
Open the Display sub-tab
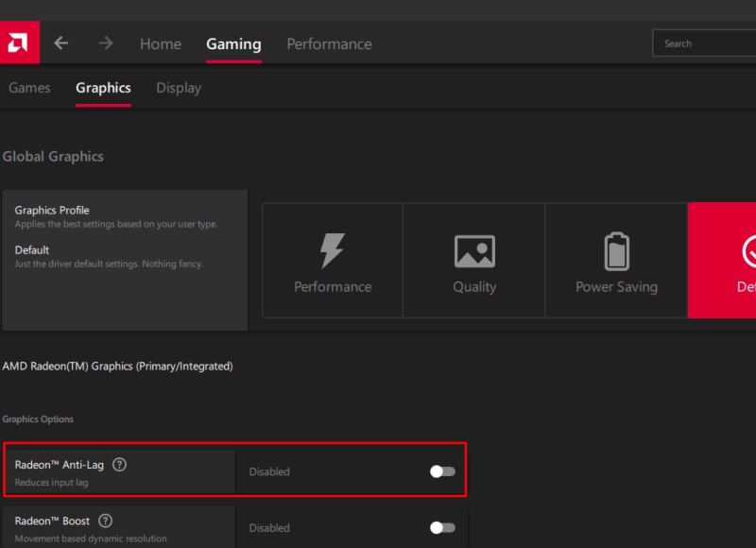click(179, 88)
